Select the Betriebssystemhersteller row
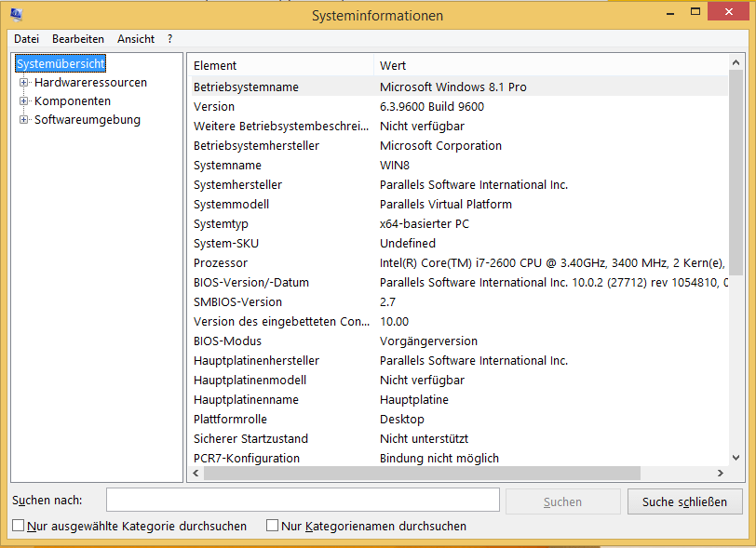 tap(459, 145)
